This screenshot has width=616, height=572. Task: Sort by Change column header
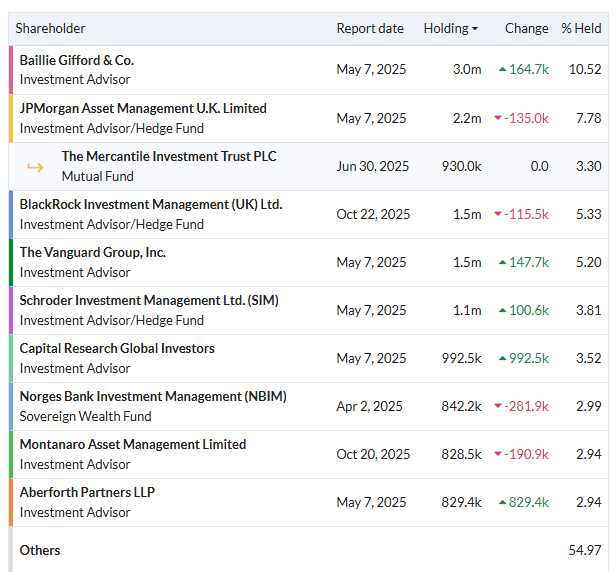(526, 28)
